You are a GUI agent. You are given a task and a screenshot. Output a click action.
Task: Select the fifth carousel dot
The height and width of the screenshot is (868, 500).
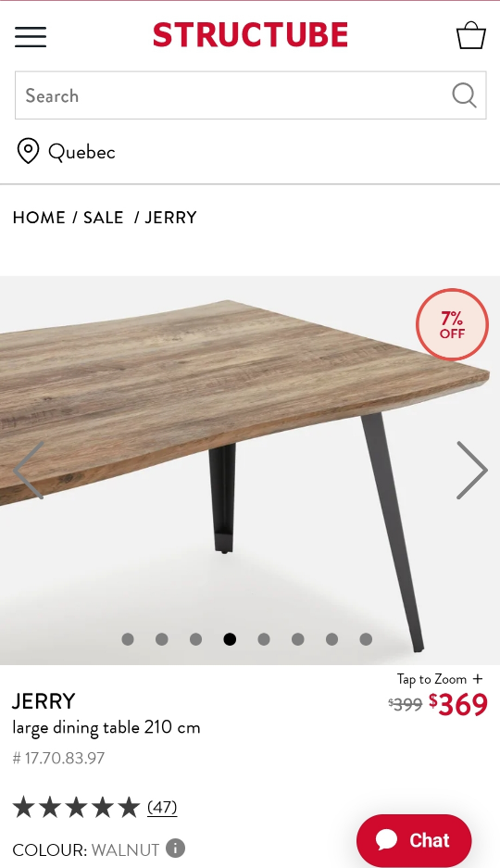click(264, 639)
